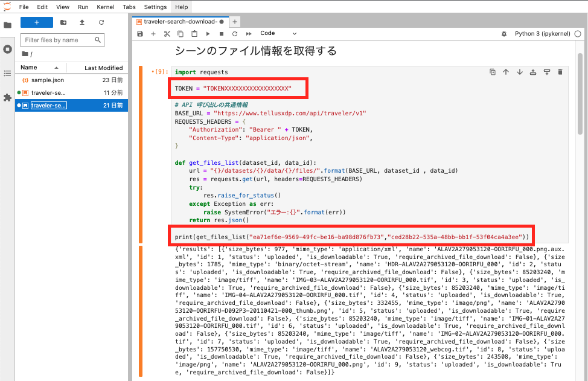Click the Upload Files icon

click(82, 22)
